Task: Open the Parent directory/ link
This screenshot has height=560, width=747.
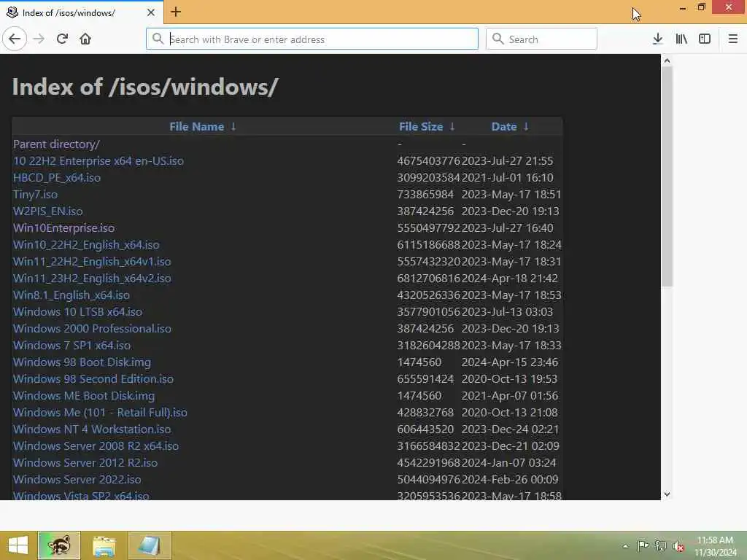Action: pyautogui.click(x=56, y=144)
